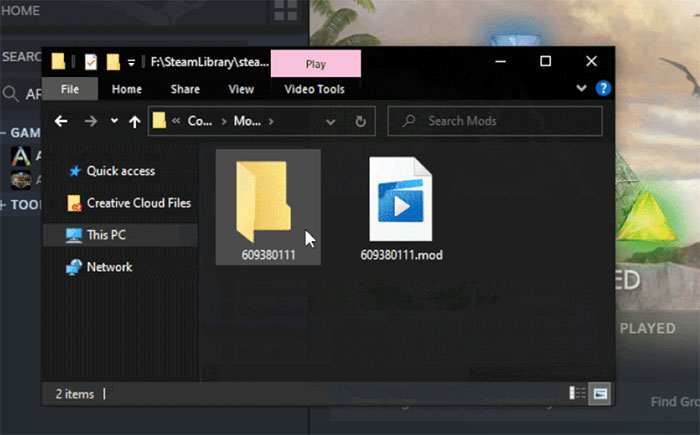Open the 609380111 folder
This screenshot has height=435, width=700.
(267, 207)
